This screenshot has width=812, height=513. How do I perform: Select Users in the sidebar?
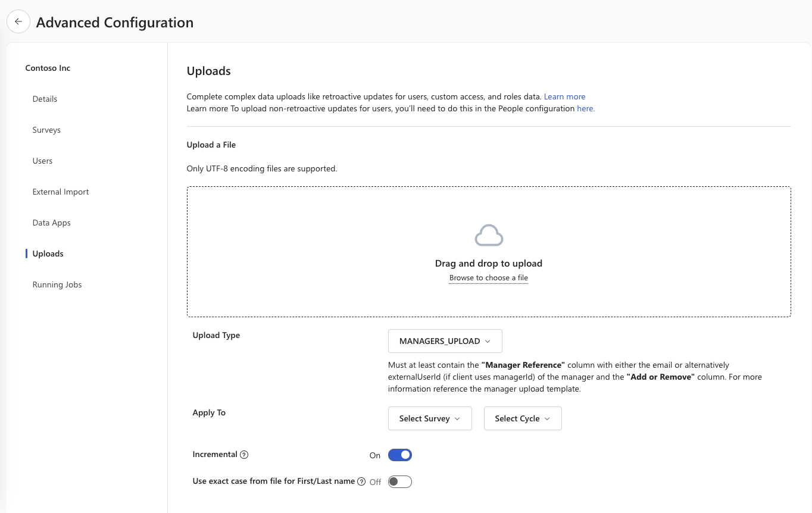pyautogui.click(x=42, y=161)
